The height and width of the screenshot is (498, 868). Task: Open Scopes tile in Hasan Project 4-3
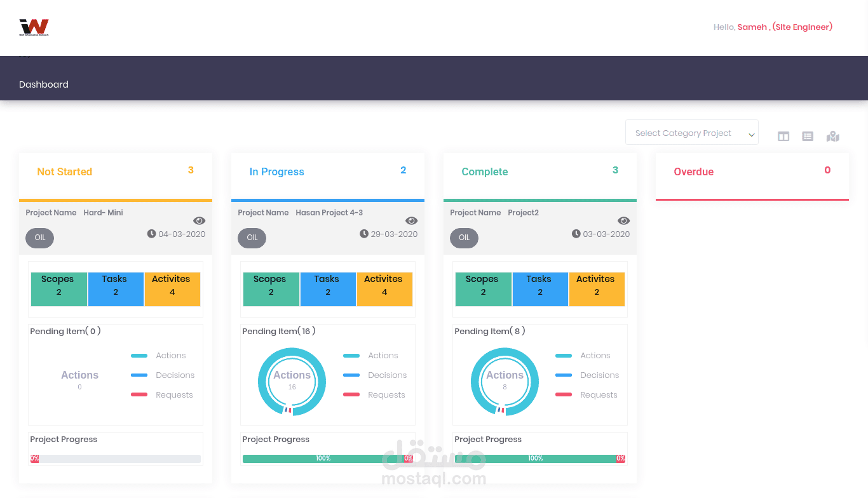pyautogui.click(x=271, y=289)
